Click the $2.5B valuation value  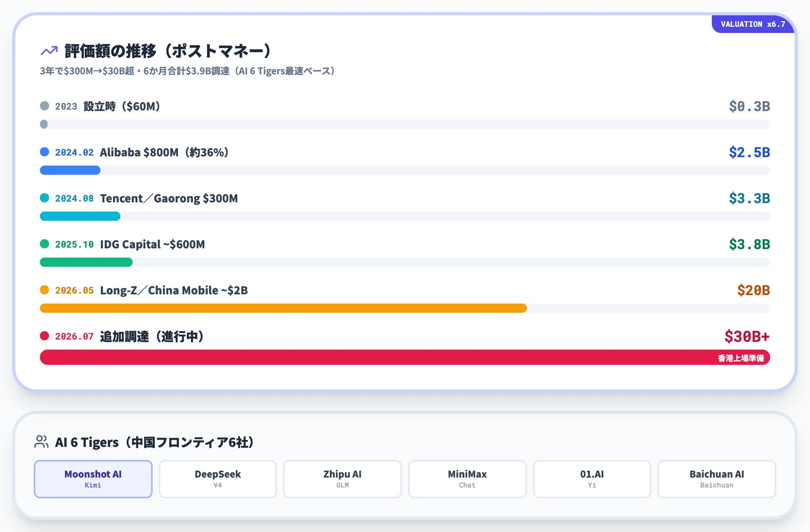(749, 152)
